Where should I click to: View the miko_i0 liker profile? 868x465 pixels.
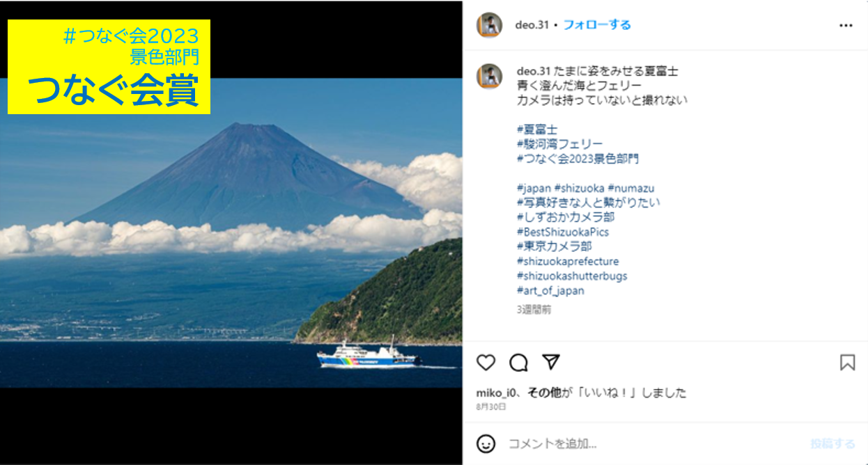click(x=495, y=393)
